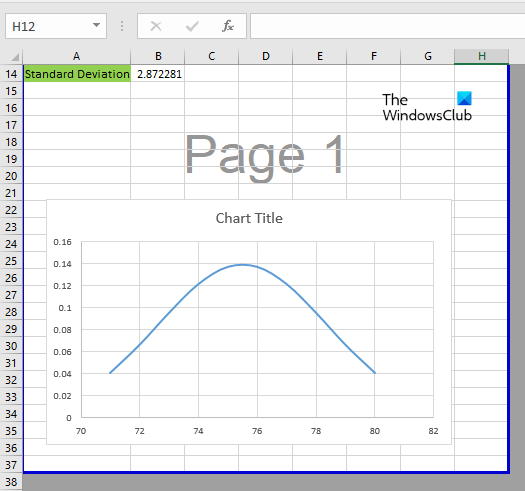Expand the Name Box dropdown arrow
The height and width of the screenshot is (491, 525).
click(x=96, y=25)
